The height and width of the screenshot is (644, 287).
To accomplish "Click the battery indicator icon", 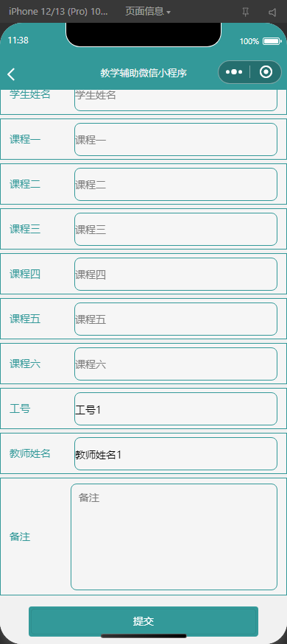I will tap(272, 41).
